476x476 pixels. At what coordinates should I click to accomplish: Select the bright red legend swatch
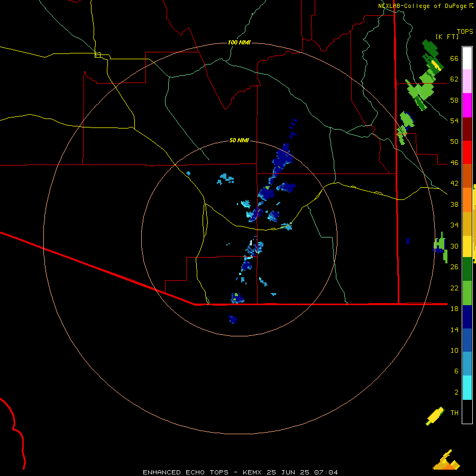[x=467, y=152]
